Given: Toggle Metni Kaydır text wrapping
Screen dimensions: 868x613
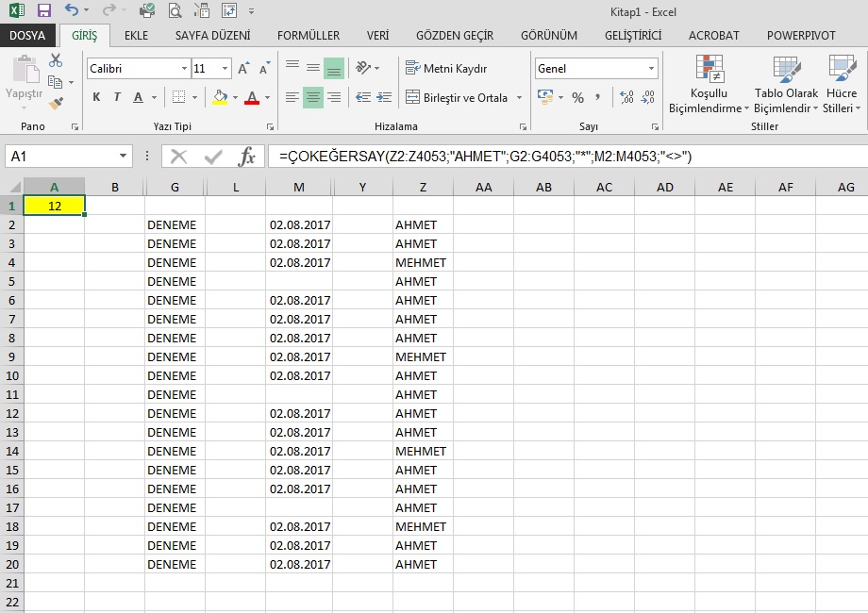Looking at the screenshot, I should [446, 69].
